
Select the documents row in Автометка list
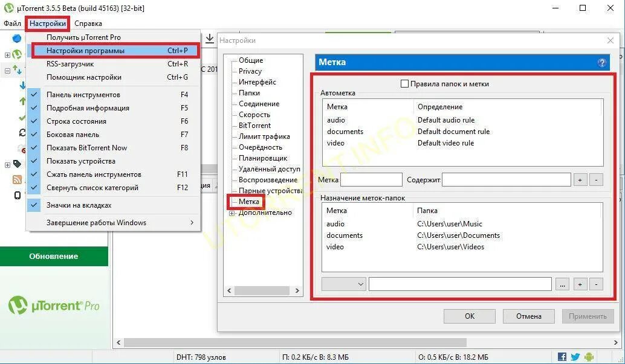click(462, 132)
